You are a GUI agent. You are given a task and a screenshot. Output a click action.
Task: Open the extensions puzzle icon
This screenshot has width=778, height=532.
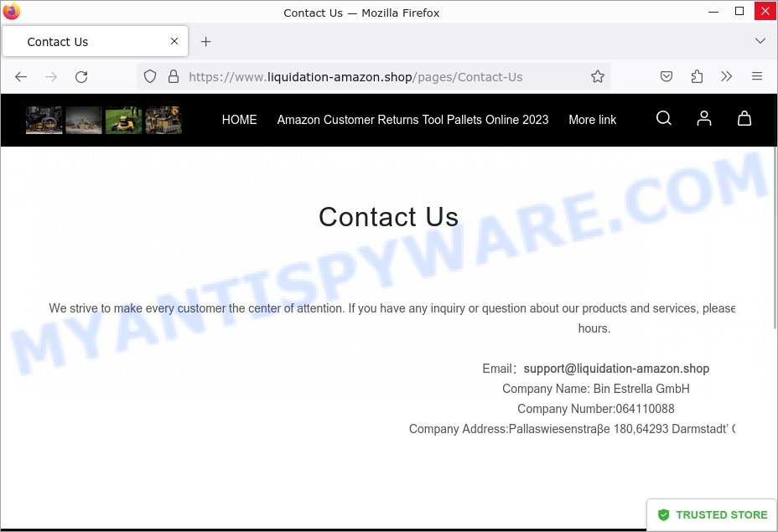[698, 76]
